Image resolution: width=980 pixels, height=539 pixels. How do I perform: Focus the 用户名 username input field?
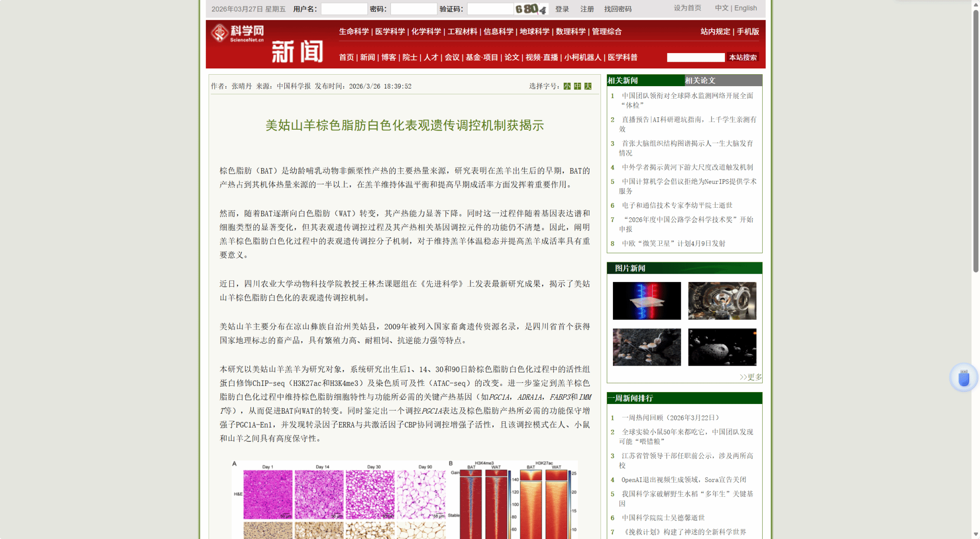[x=344, y=9]
